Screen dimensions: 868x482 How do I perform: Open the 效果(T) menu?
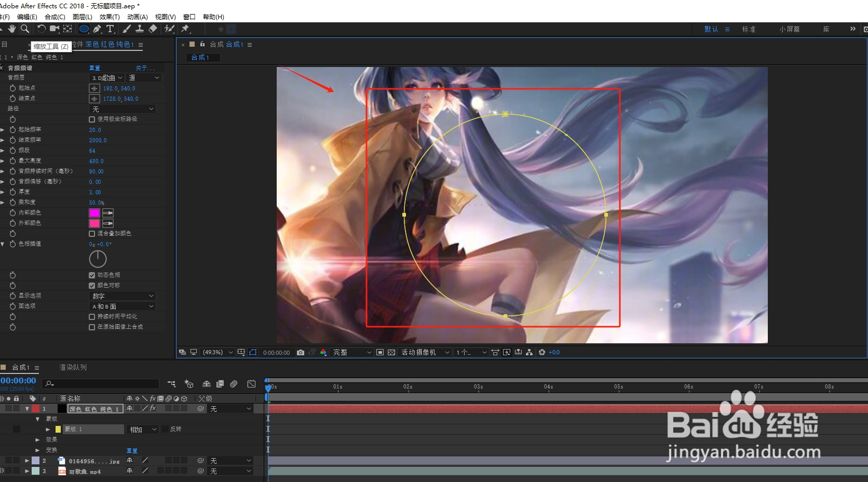coord(110,17)
